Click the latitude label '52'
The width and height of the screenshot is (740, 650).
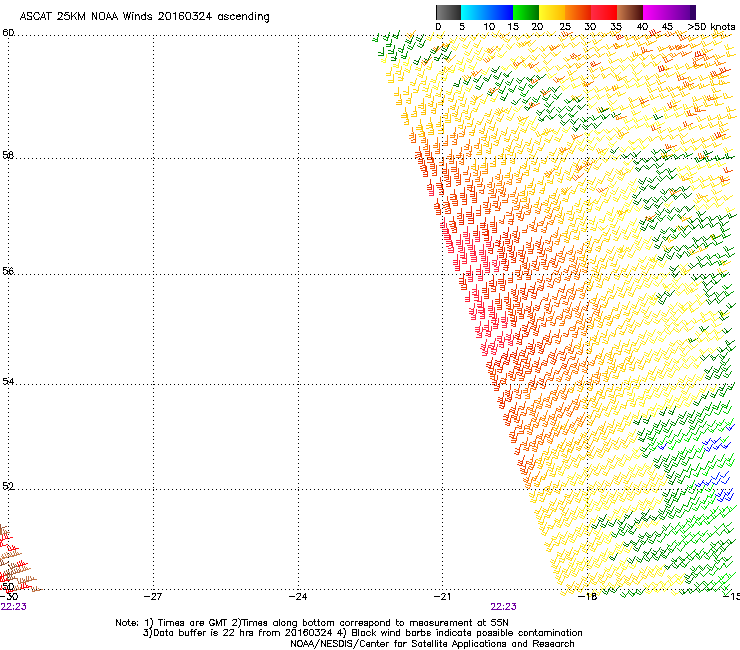(x=8, y=486)
